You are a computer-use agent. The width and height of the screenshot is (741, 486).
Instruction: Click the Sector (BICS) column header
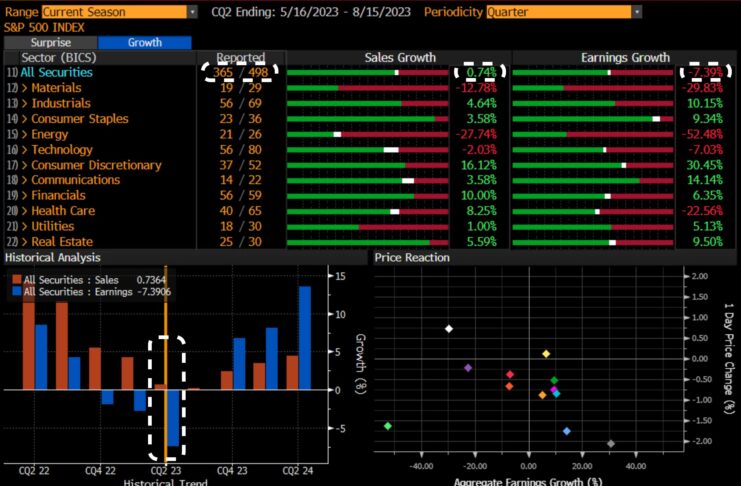click(x=59, y=58)
